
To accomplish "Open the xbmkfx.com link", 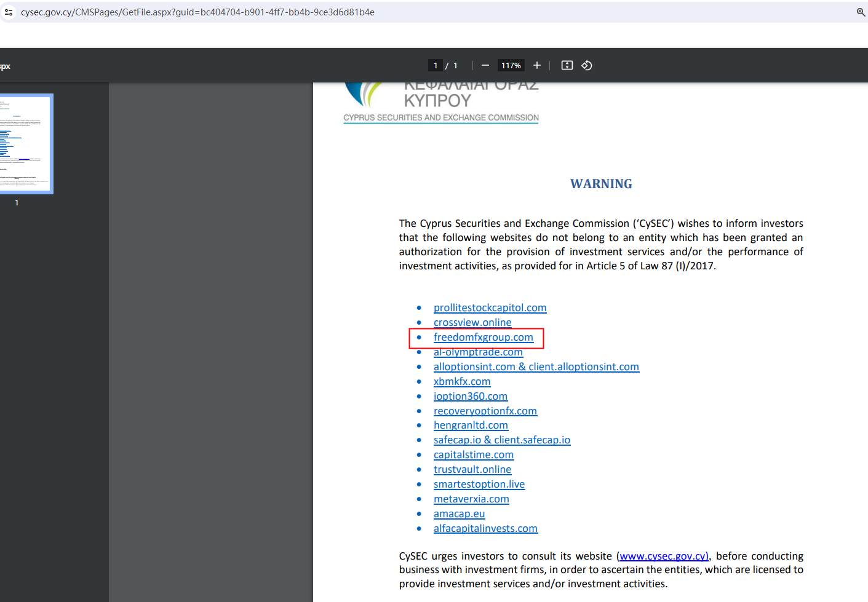I will coord(461,381).
